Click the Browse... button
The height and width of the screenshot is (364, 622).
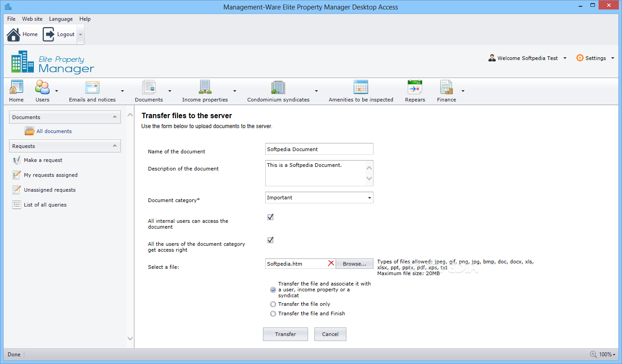pyautogui.click(x=355, y=264)
